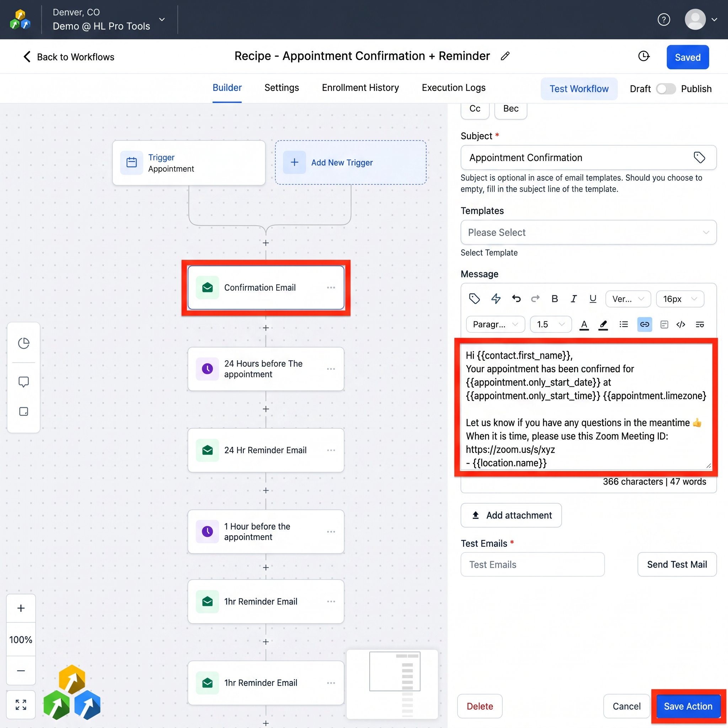
Task: Redo edit in message editor
Action: pos(535,299)
